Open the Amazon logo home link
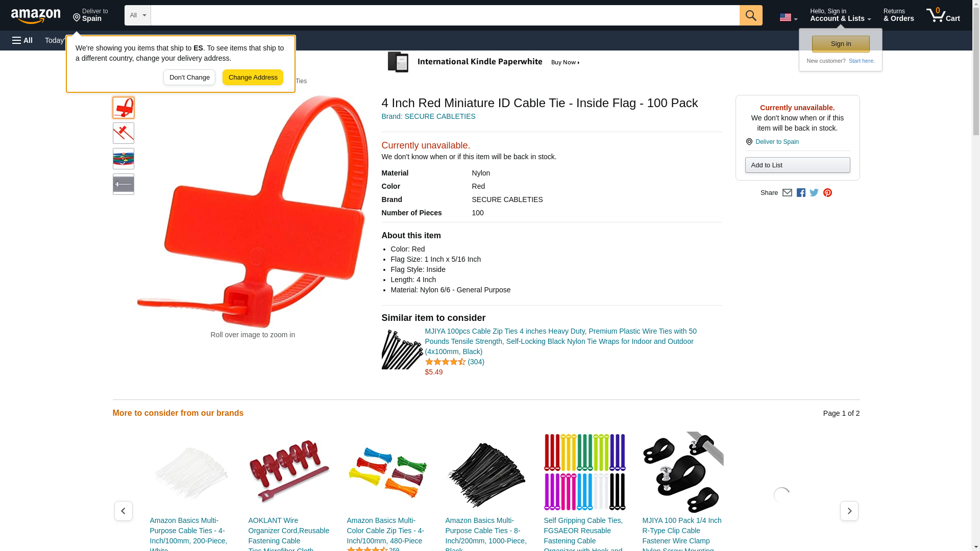980x551 pixels. tap(36, 16)
